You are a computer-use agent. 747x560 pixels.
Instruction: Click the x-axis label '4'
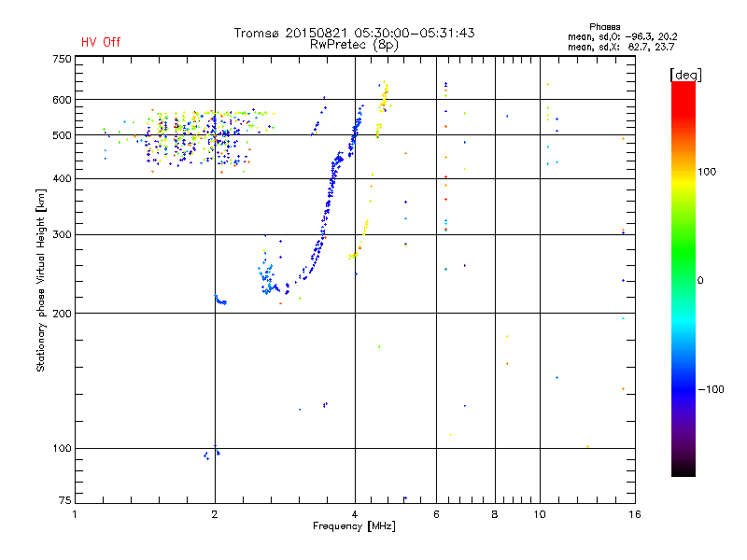coord(355,514)
